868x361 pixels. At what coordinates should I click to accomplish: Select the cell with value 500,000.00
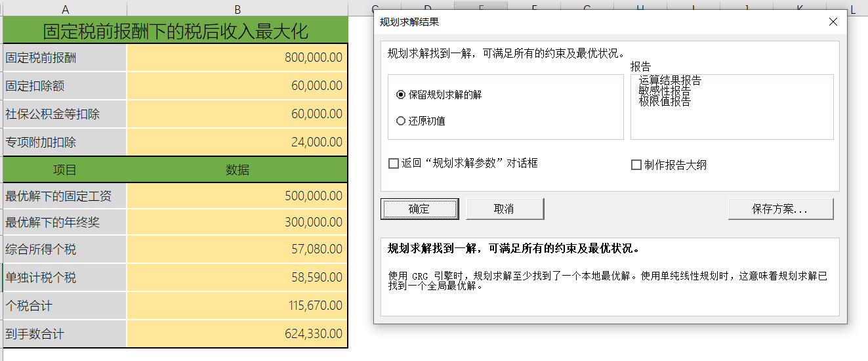point(238,196)
